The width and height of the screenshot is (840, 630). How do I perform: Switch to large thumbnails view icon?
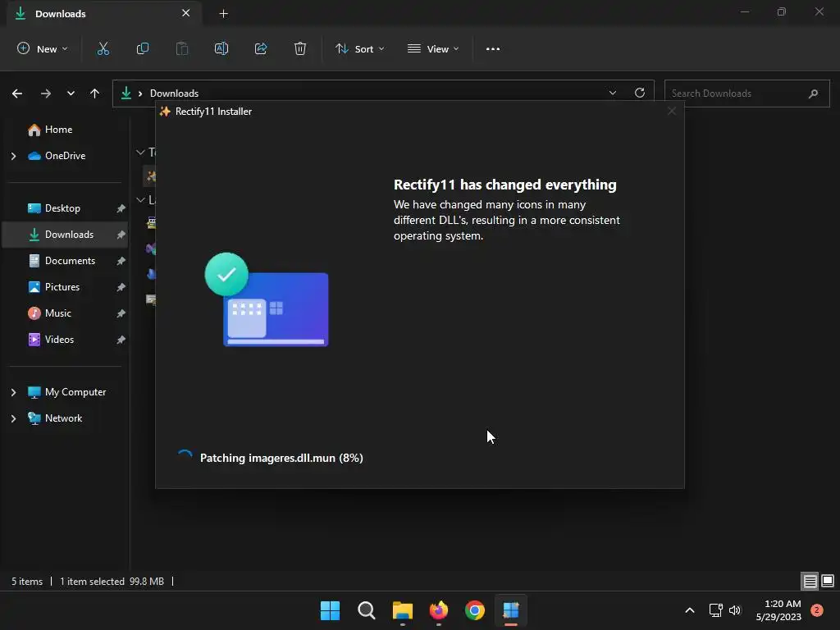click(828, 581)
